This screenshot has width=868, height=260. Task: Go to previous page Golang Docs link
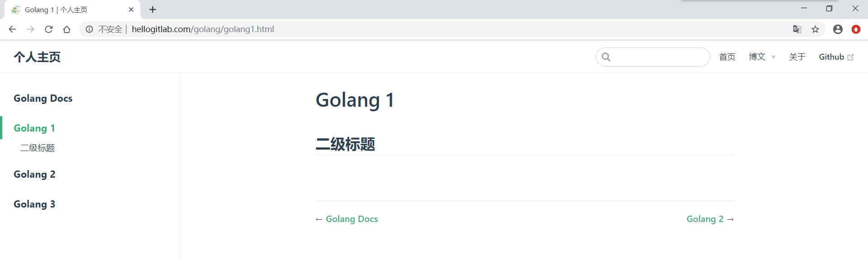[347, 219]
